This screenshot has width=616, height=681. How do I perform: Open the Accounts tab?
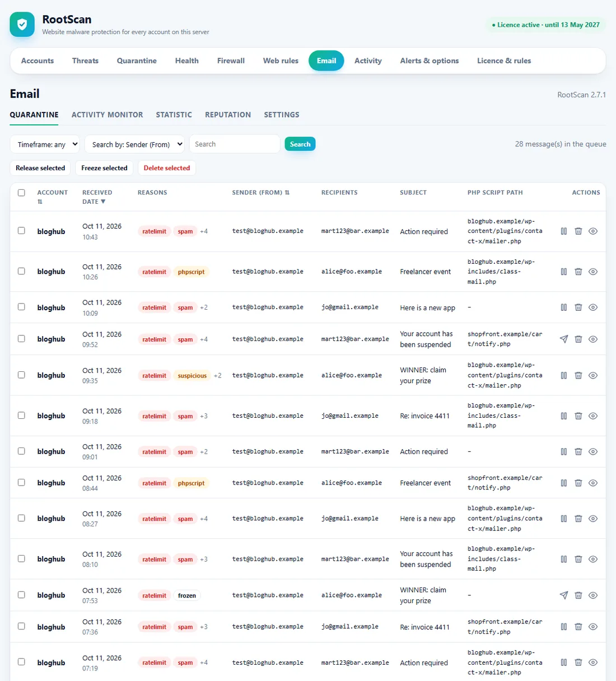(x=38, y=60)
